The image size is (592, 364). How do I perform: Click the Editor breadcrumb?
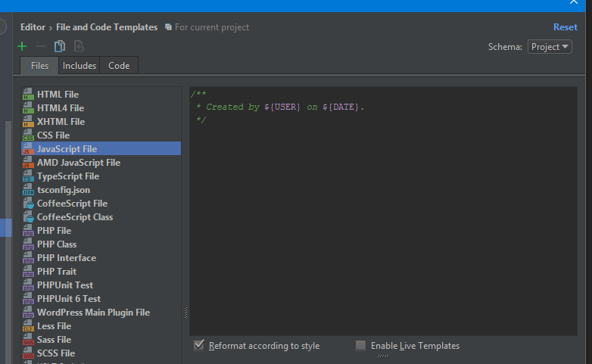(33, 27)
